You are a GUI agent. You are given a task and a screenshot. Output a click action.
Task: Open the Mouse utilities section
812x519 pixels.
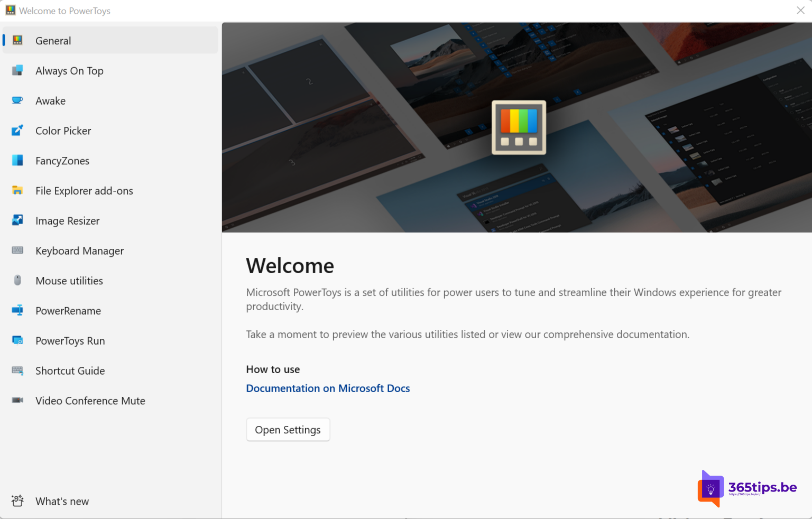(69, 281)
